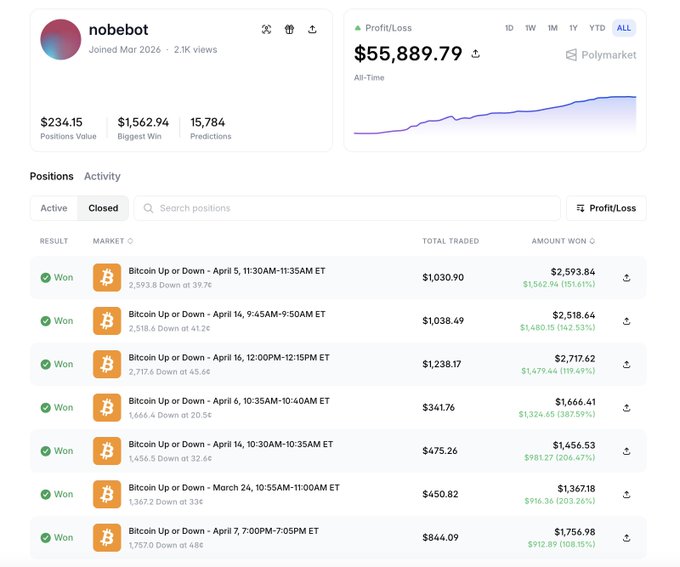The width and height of the screenshot is (680, 567).
Task: Open Bitcoin Up or Down April 14 9:45AM-9:50AM
Action: tap(227, 314)
